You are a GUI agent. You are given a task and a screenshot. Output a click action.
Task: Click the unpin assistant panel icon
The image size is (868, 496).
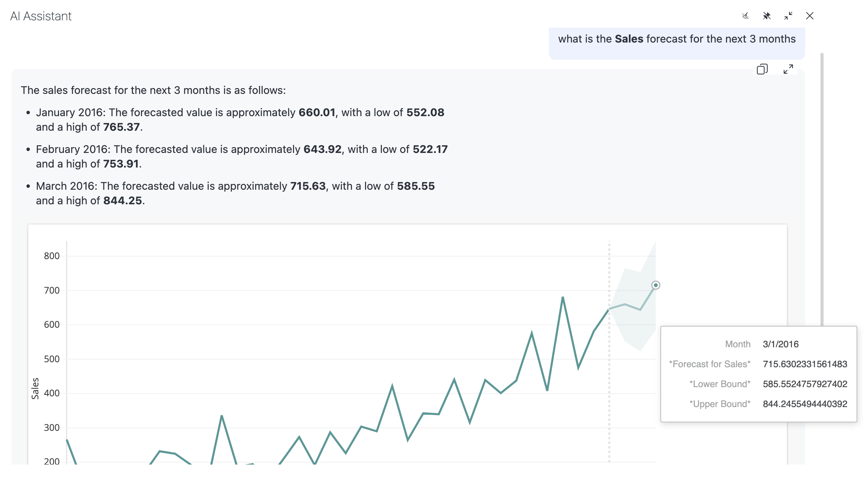[x=766, y=16]
